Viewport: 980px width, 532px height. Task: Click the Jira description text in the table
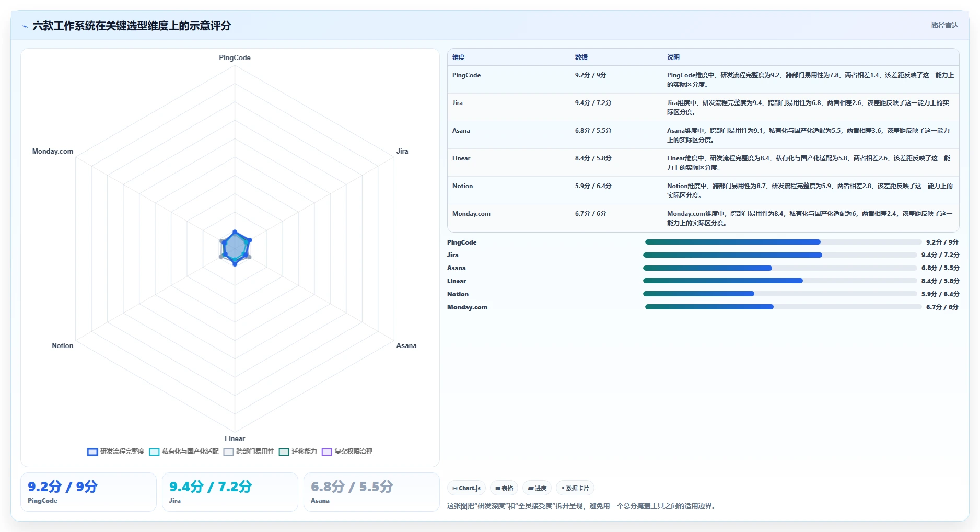pos(808,108)
